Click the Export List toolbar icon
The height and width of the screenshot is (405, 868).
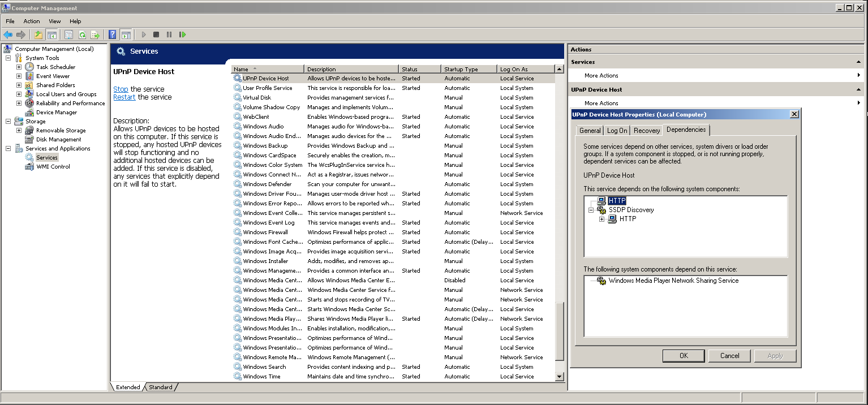pyautogui.click(x=95, y=35)
